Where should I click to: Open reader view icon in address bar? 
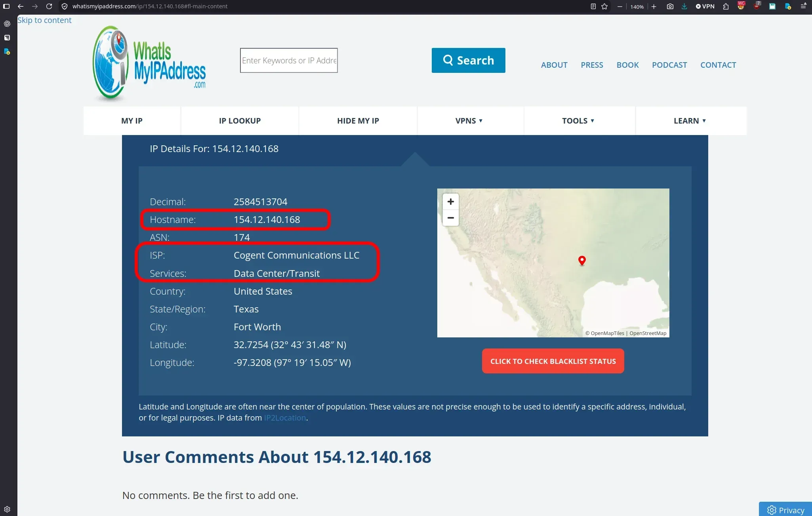point(593,6)
